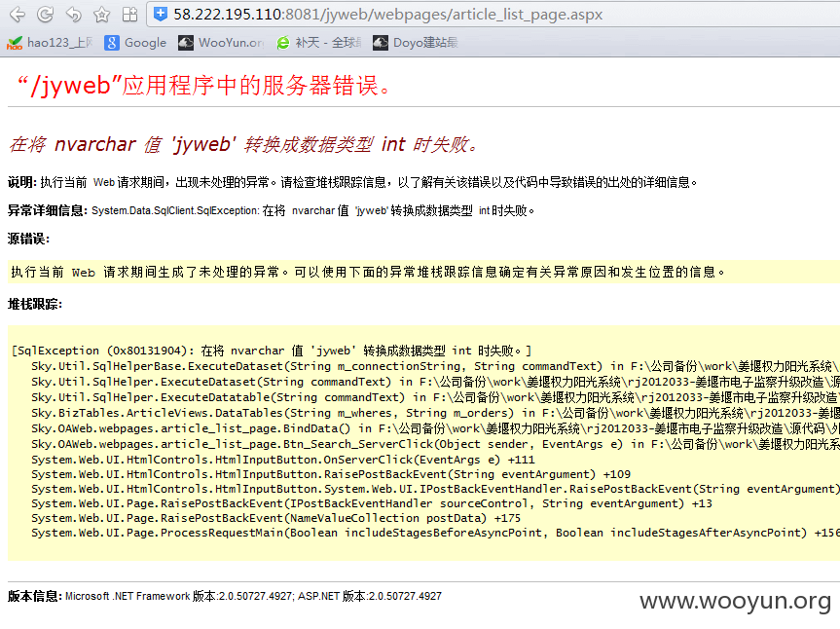Click the 'RaisePostBackEvent(NameValueCollection postData)' line
The image size is (840, 629).
pyautogui.click(x=275, y=518)
